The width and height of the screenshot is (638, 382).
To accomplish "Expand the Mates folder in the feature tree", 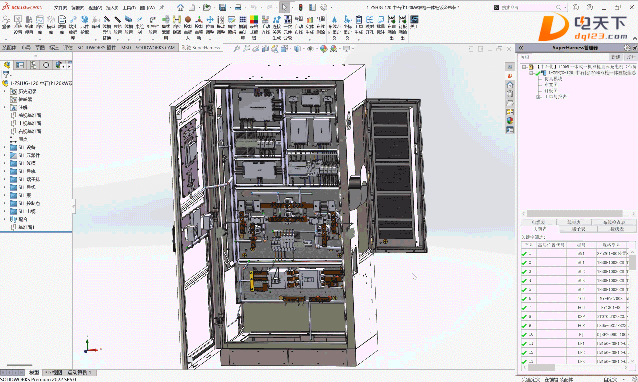I will click(x=5, y=219).
